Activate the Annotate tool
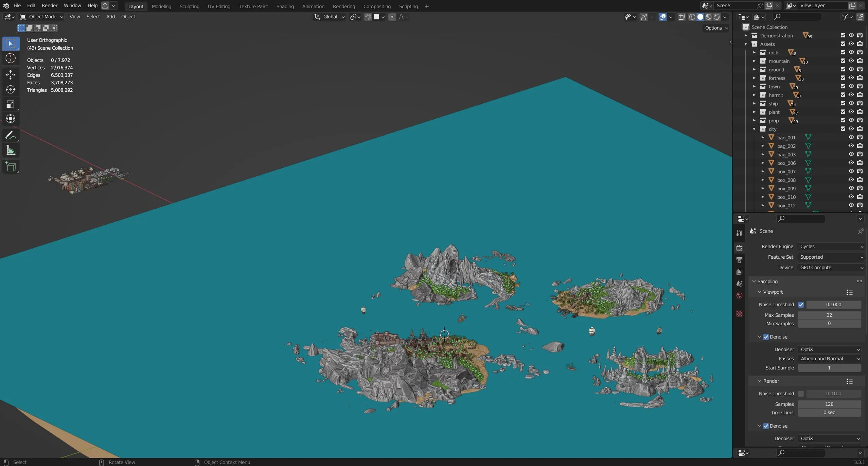This screenshot has width=868, height=466. (11, 135)
